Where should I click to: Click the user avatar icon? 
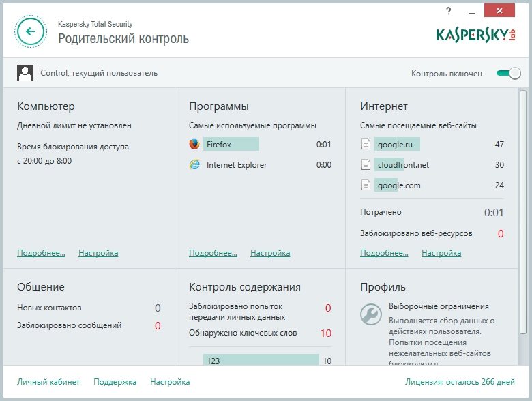click(25, 73)
